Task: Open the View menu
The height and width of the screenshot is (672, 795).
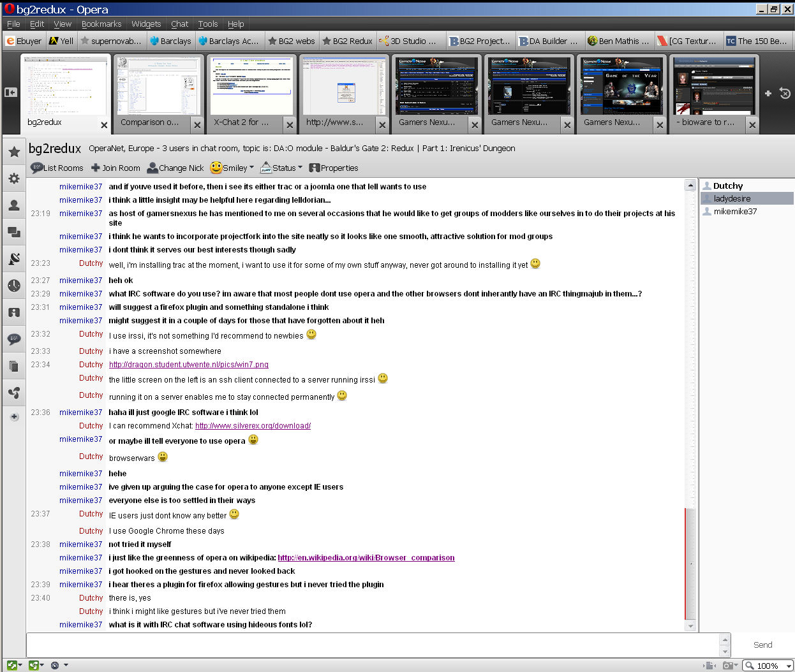Action: (x=63, y=24)
